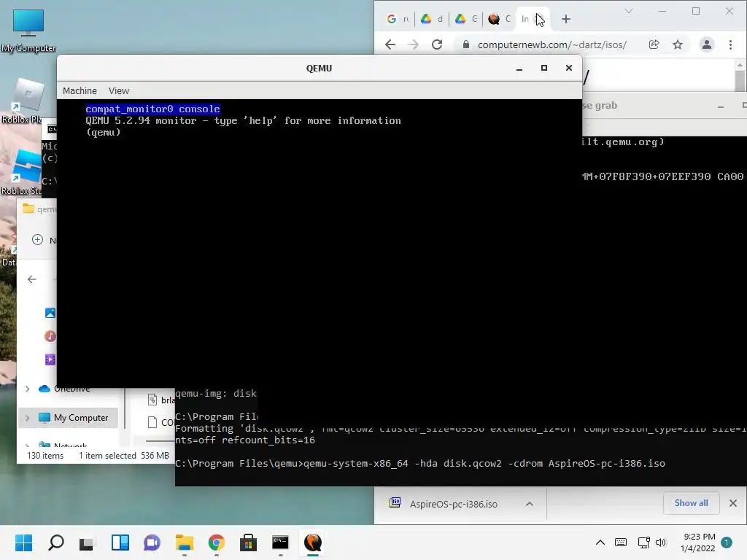
Task: Switch to second Google Drive tab
Action: tap(466, 19)
